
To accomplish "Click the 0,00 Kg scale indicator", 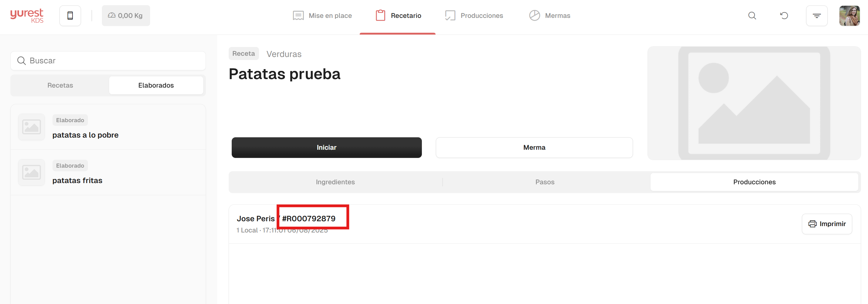I will click(126, 16).
